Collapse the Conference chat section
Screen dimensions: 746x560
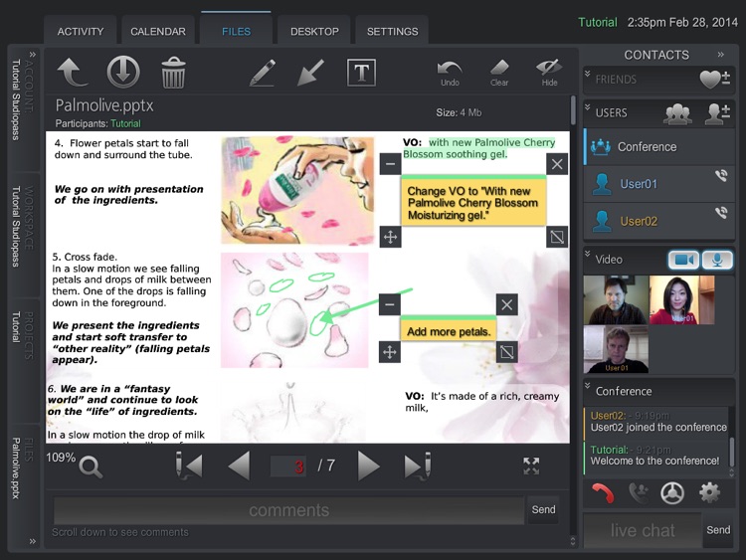pos(588,385)
